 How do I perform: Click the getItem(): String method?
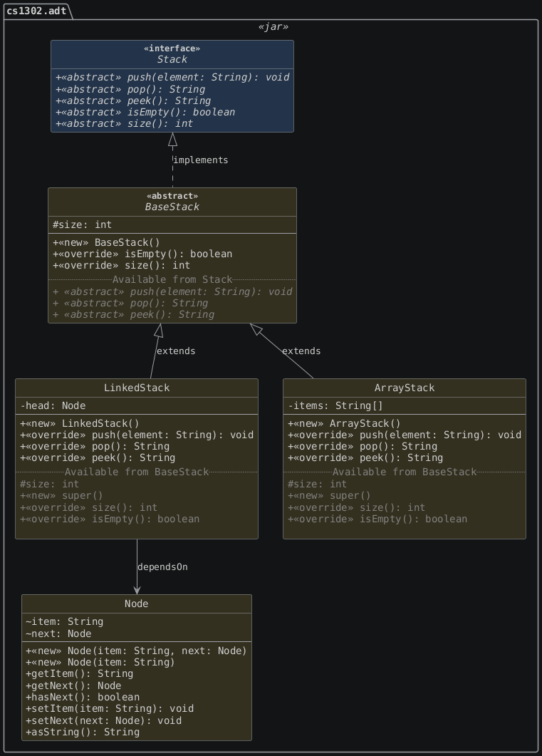(x=80, y=674)
